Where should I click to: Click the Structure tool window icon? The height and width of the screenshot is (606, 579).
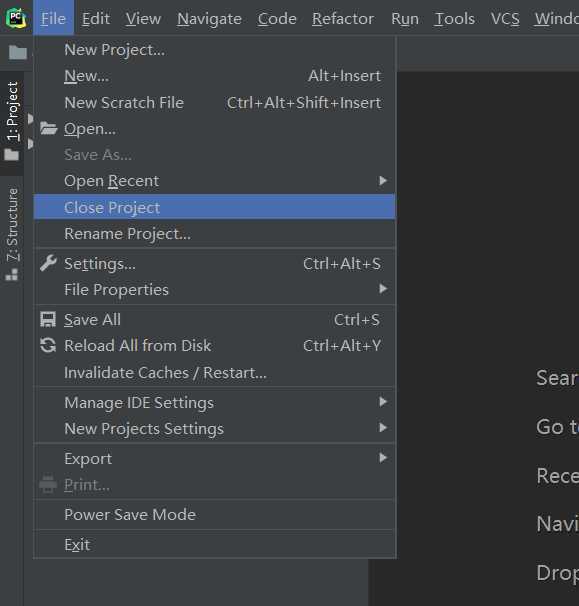click(x=12, y=274)
